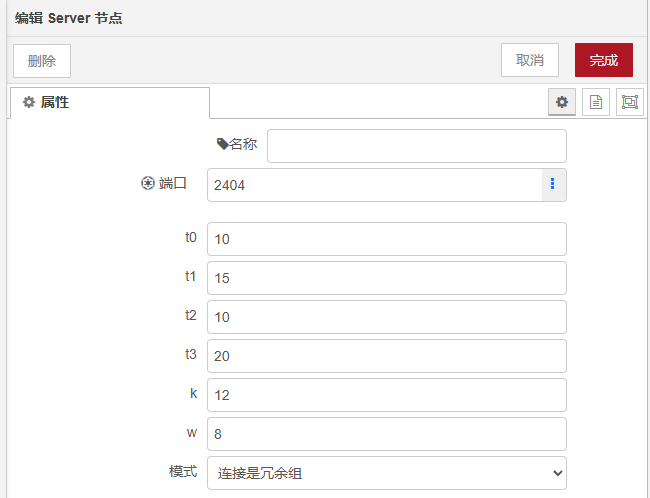
Task: Click the red 完成 button
Action: point(603,60)
